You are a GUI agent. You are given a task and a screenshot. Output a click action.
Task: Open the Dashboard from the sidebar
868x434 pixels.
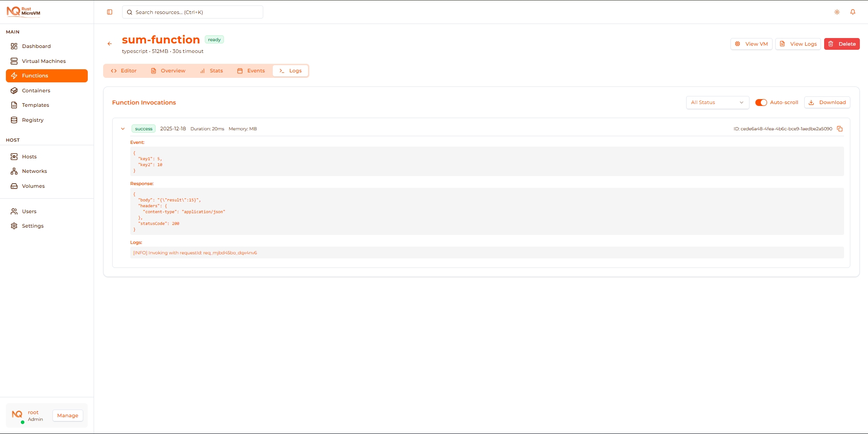pos(36,46)
